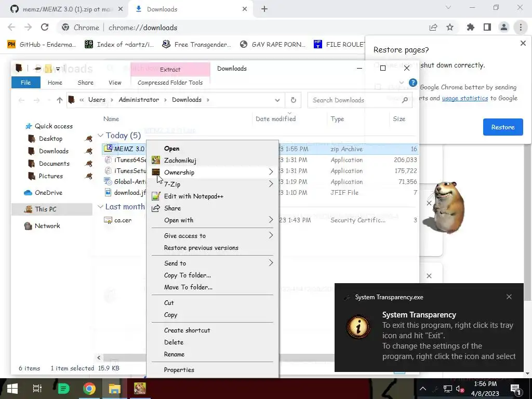Screen dimensions: 532x399
Task: Click the hamster app taskbar icon
Action: pyautogui.click(x=140, y=389)
